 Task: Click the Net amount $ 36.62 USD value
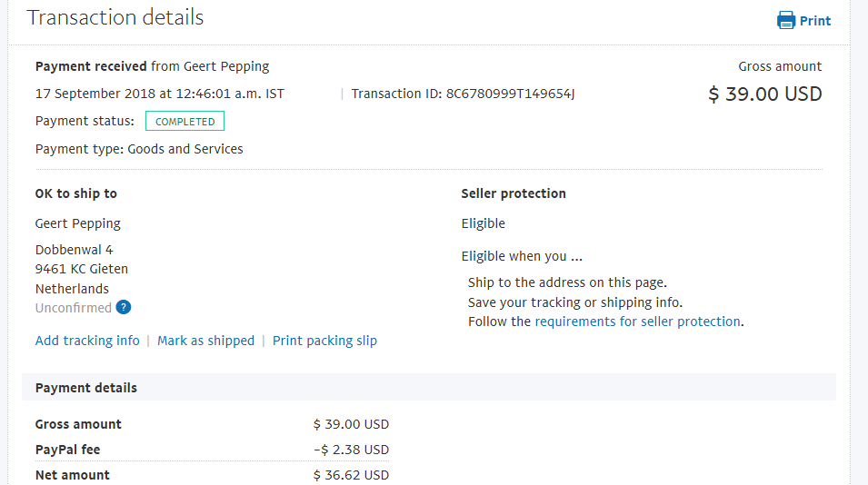pyautogui.click(x=352, y=475)
